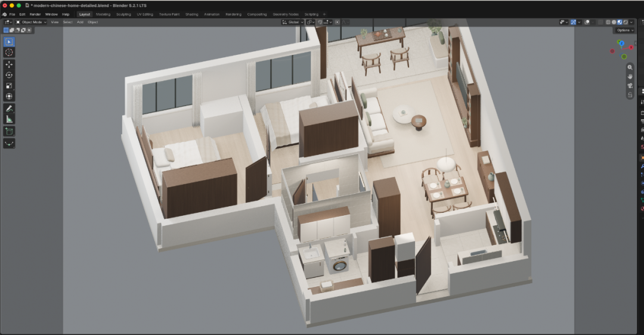This screenshot has width=644, height=335.
Task: Click the red X axis gizmo handle
Action: coord(631,48)
